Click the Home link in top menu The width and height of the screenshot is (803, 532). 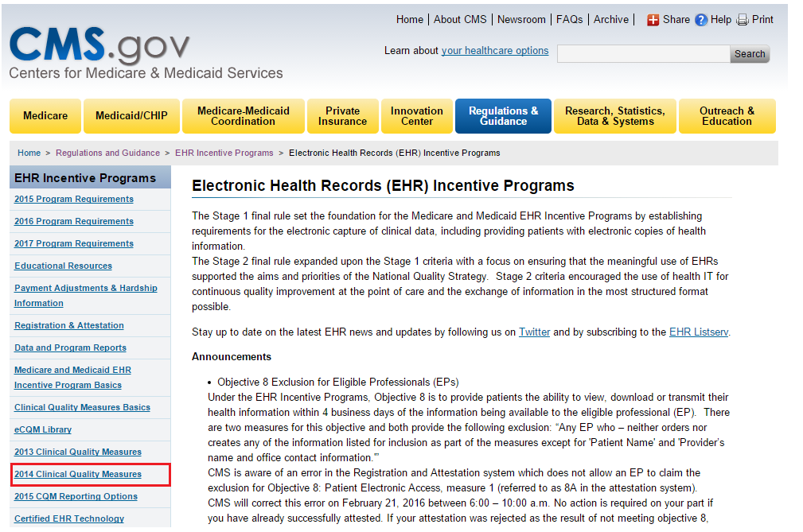click(410, 19)
